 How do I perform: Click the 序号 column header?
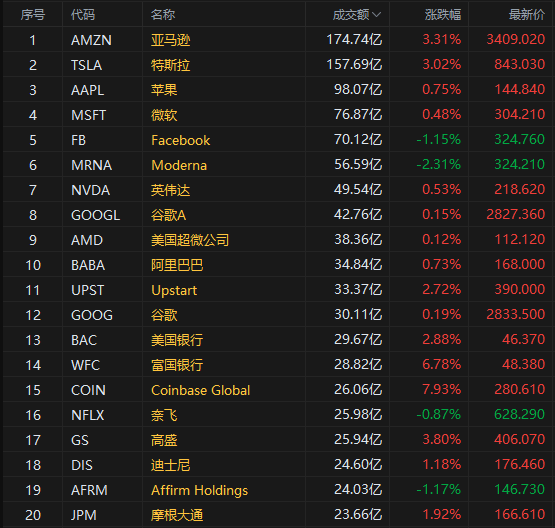tap(33, 15)
